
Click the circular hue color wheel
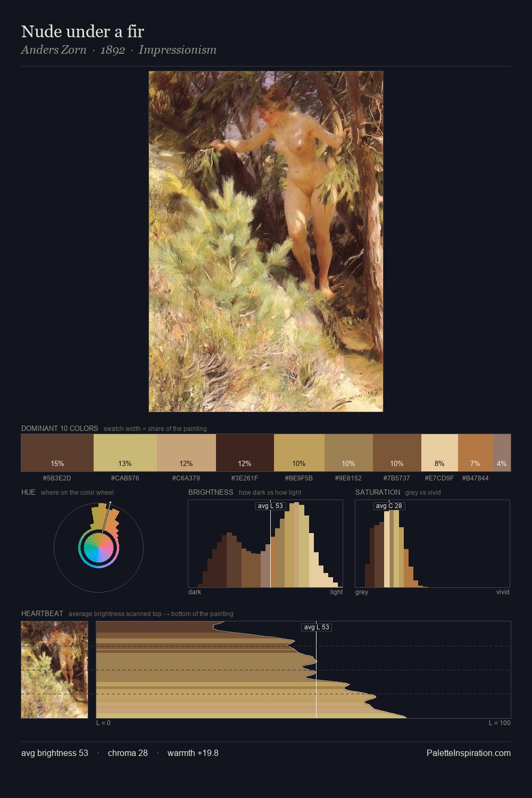tap(98, 547)
